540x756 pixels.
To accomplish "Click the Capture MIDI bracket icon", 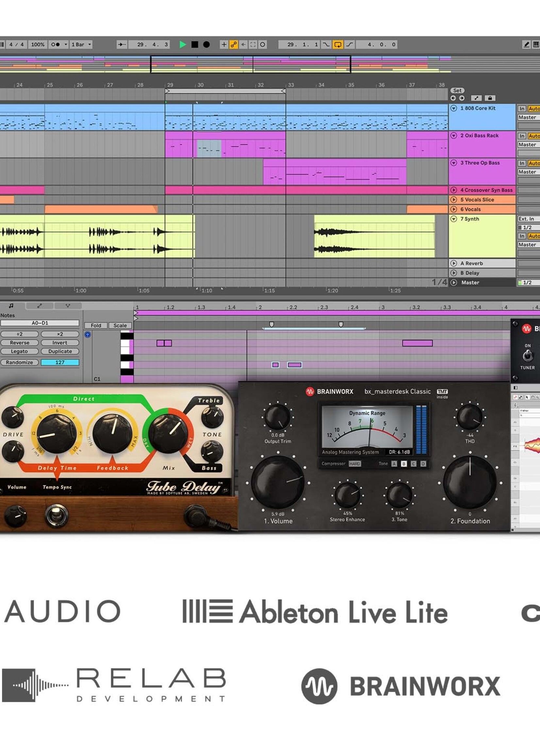I will pos(253,44).
